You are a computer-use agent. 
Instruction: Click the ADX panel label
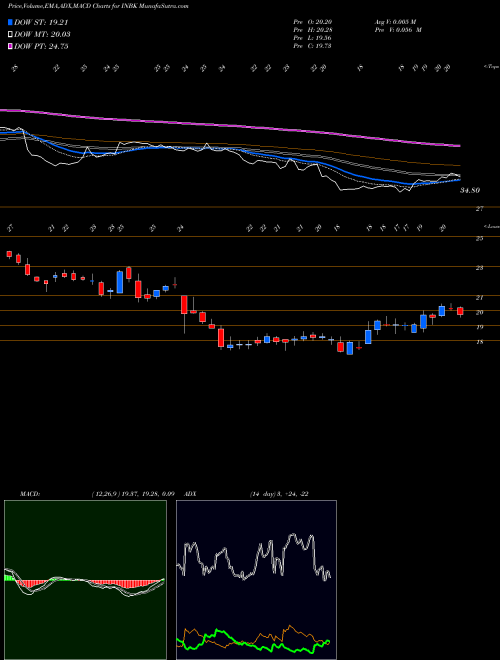(191, 494)
